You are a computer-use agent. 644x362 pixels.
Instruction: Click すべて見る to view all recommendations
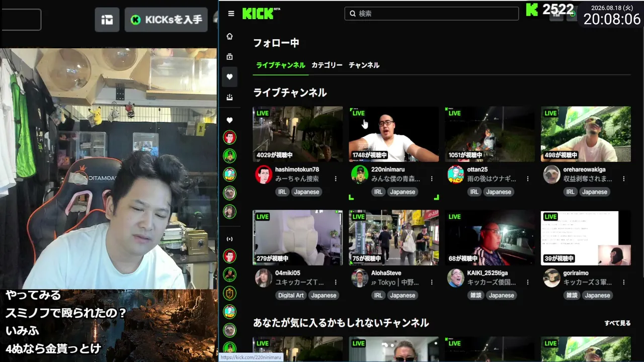[617, 323]
